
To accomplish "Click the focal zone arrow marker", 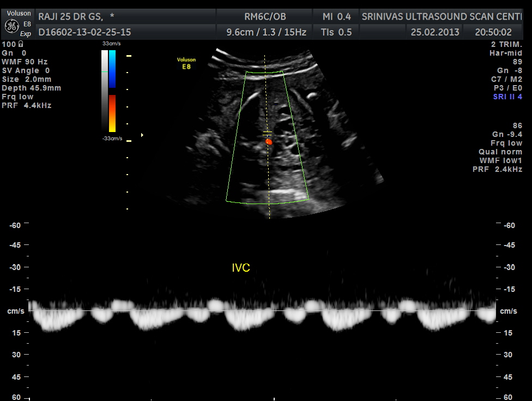I will click(142, 134).
